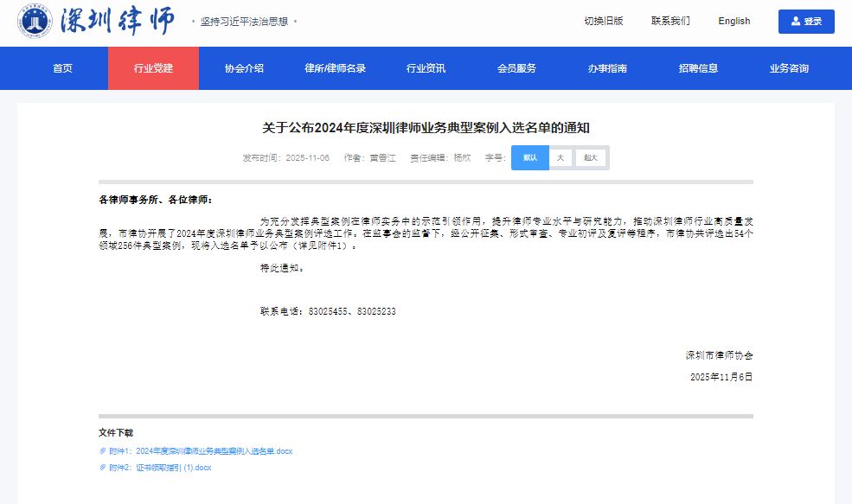Image resolution: width=852 pixels, height=504 pixels.
Task: Click the 切换旧版 link
Action: click(603, 22)
